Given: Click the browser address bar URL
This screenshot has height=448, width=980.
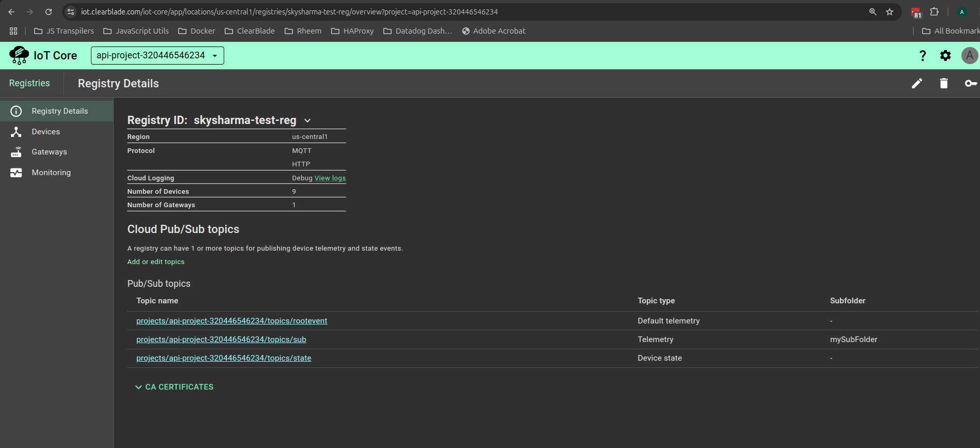Looking at the screenshot, I should (x=289, y=12).
